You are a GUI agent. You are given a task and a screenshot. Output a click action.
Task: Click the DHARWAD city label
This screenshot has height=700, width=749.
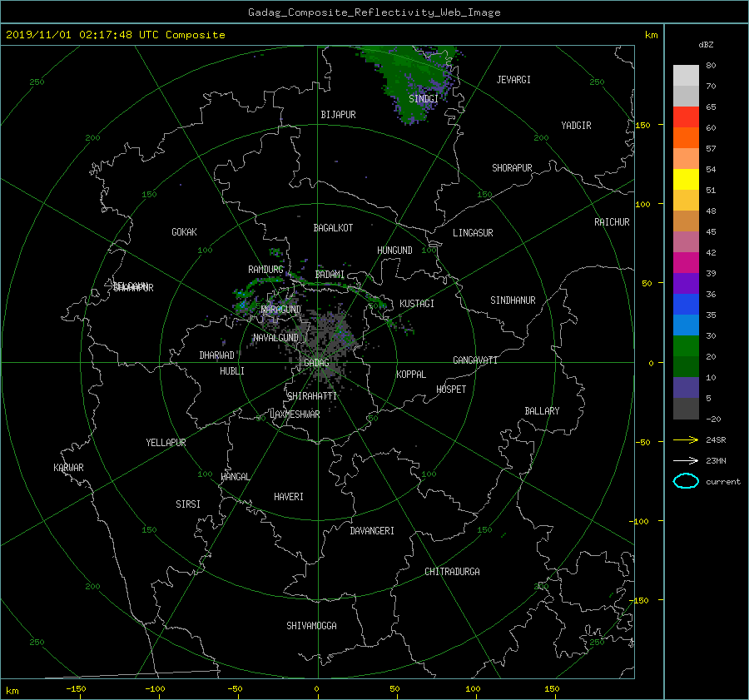click(x=217, y=355)
